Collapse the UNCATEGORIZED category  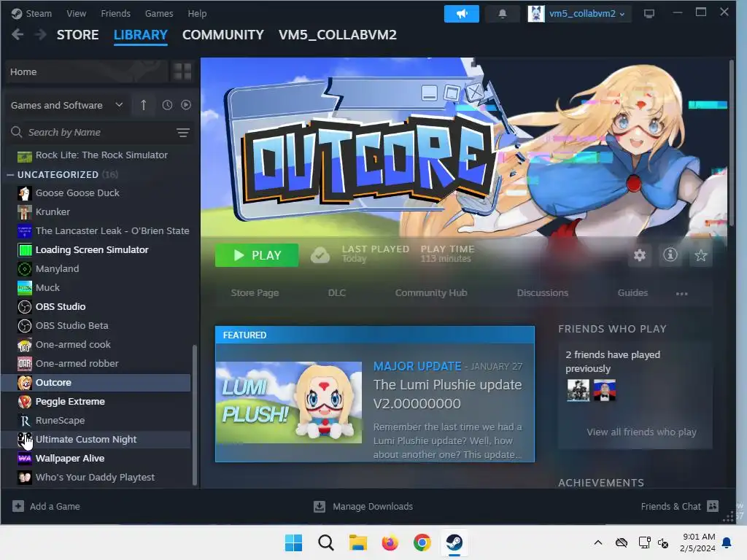pos(10,175)
